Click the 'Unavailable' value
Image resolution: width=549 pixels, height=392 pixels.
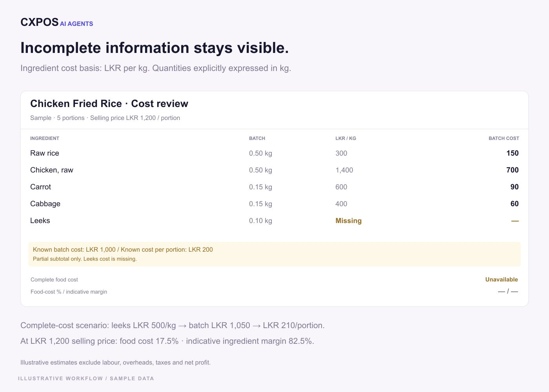pos(502,280)
